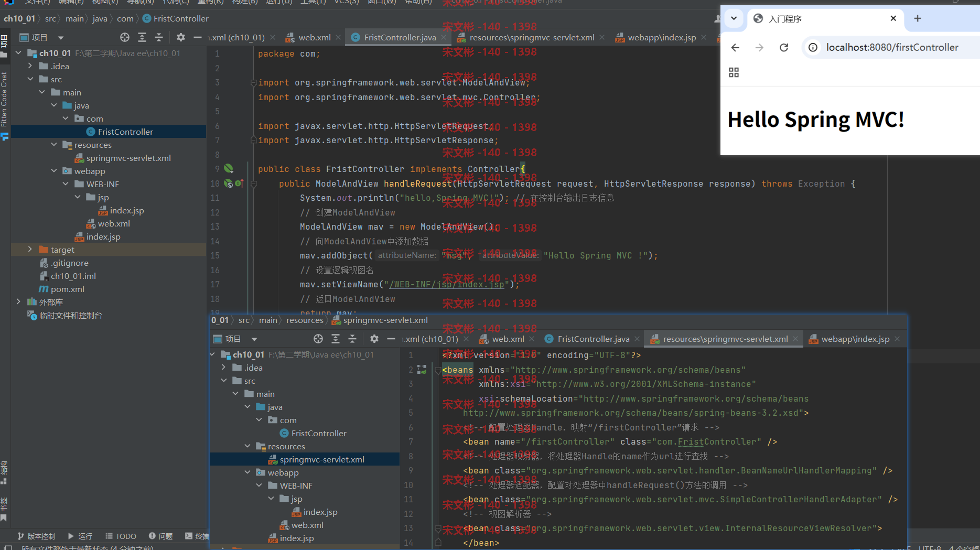The width and height of the screenshot is (980, 550).
Task: Open the browser apps grid icon
Action: pyautogui.click(x=734, y=72)
